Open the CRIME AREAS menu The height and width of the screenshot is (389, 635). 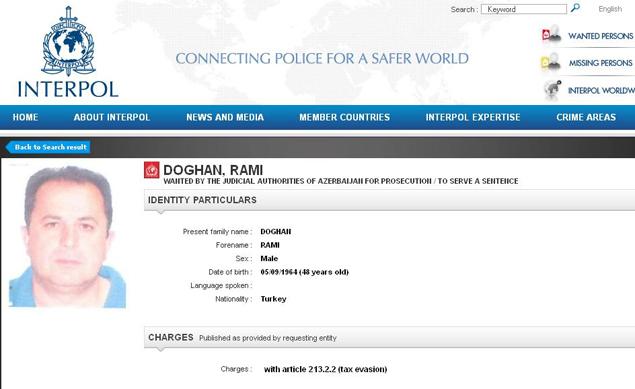click(x=586, y=117)
